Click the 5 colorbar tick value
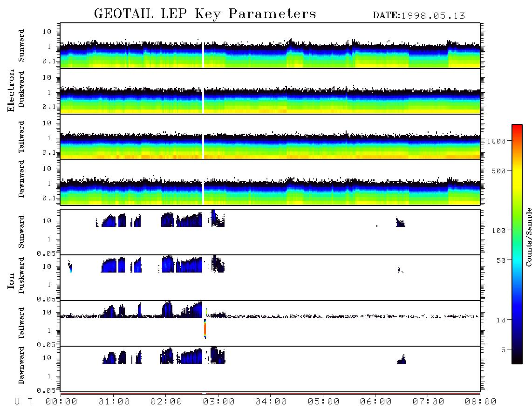Viewport: 532px width, 410px height. tap(504, 350)
